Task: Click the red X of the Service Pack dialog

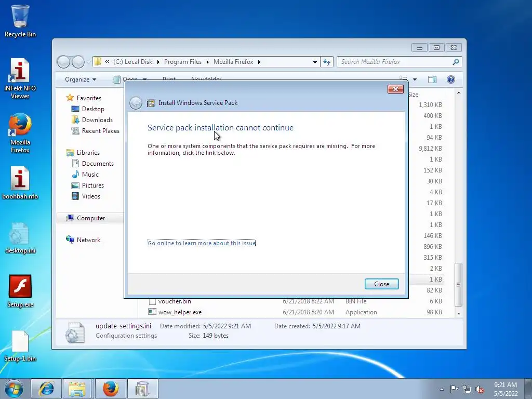Action: 395,89
